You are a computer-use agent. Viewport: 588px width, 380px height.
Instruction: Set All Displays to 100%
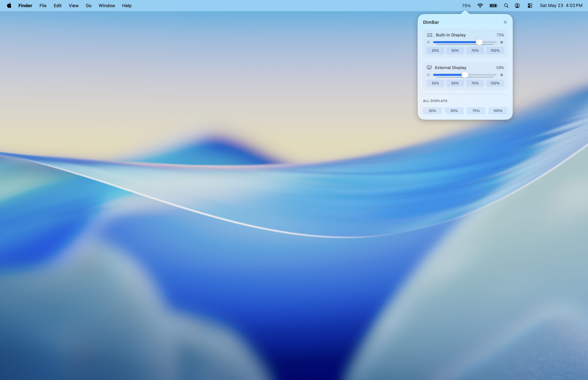498,111
